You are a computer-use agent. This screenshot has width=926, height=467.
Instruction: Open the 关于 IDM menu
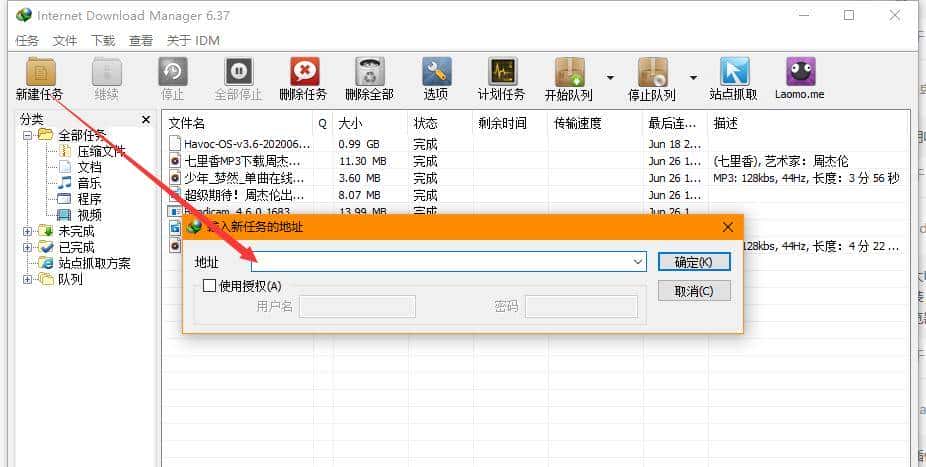coord(193,41)
